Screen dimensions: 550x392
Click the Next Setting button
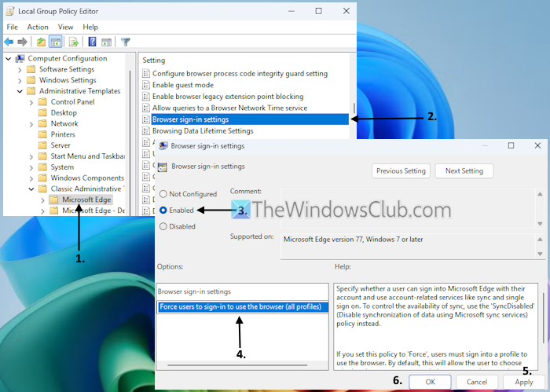464,171
